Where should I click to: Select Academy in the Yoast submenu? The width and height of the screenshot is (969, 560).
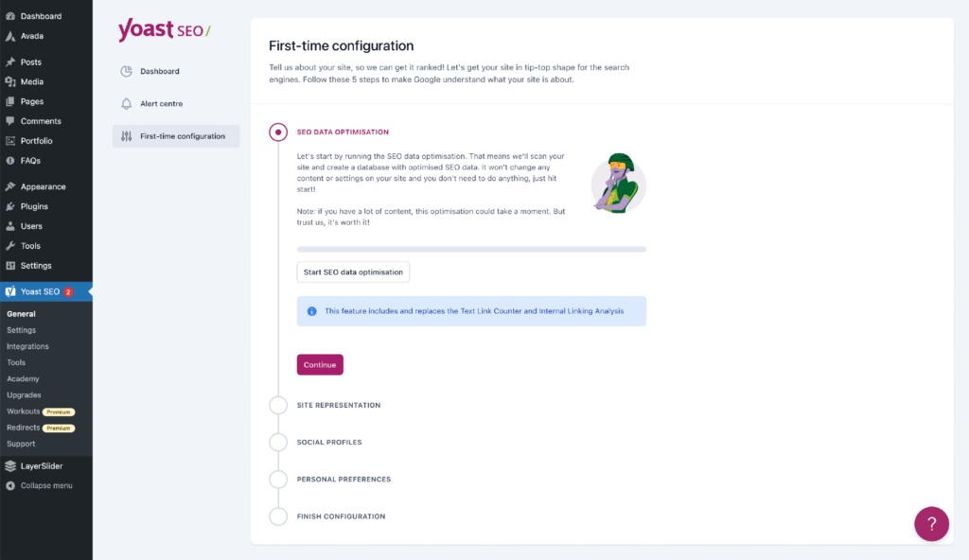[x=21, y=378]
